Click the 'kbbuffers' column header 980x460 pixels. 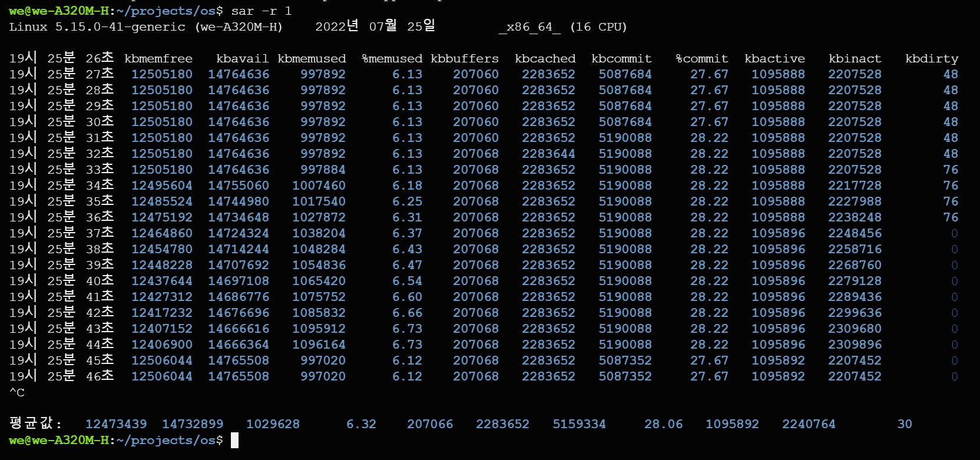[x=465, y=59]
